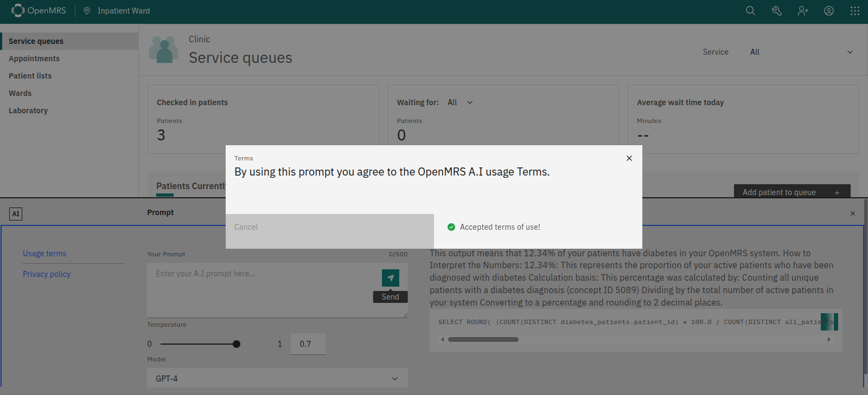Open the search patient icon
868x395 pixels.
pos(750,11)
